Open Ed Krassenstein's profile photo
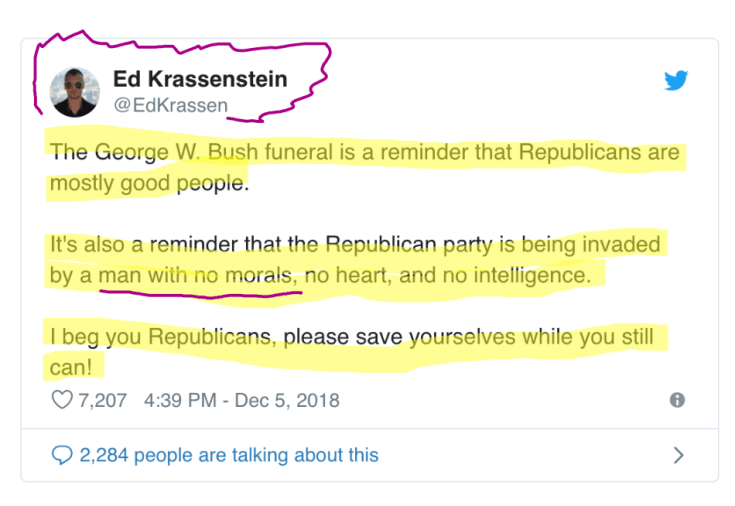The height and width of the screenshot is (506, 735). [x=75, y=92]
